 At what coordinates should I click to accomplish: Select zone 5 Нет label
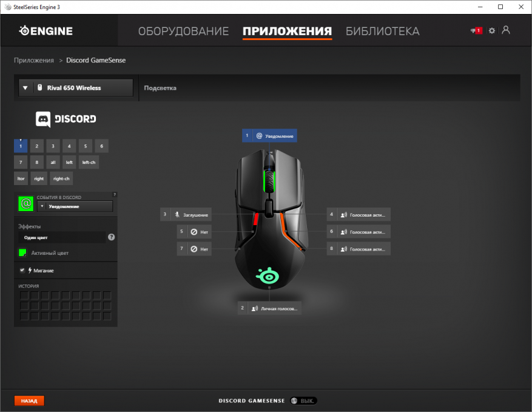[x=194, y=232]
